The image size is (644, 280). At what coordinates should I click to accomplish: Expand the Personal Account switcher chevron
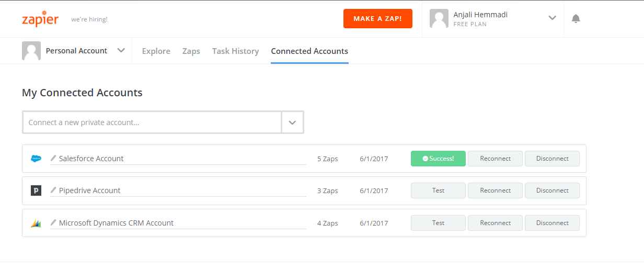pos(121,51)
